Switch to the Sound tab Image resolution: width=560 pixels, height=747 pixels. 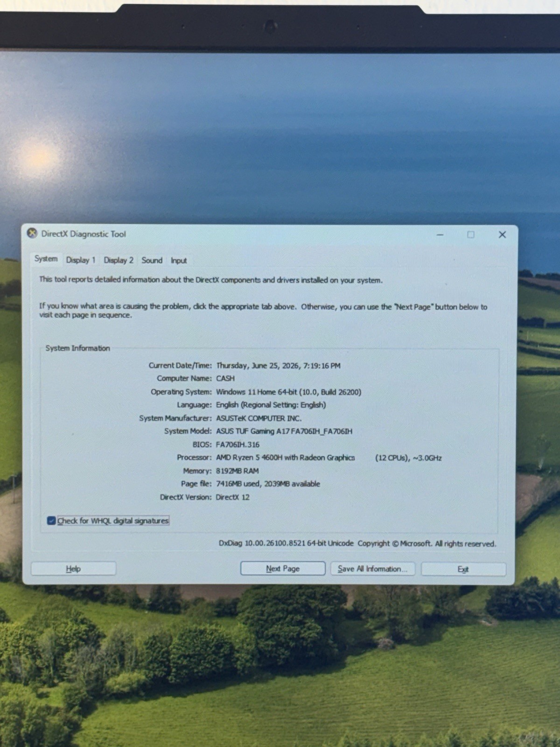pyautogui.click(x=152, y=260)
